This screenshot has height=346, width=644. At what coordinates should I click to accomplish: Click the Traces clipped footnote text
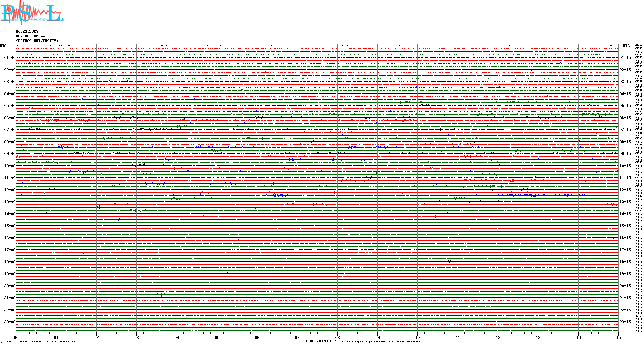tap(380, 342)
